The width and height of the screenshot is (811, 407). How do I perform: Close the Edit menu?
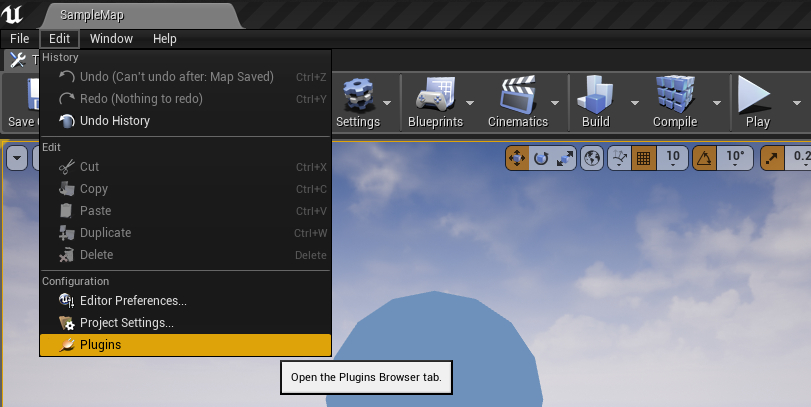(59, 39)
